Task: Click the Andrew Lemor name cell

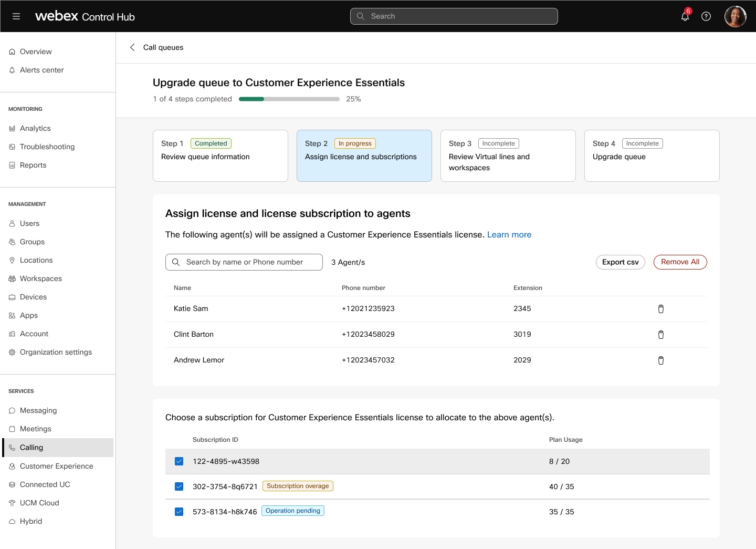Action: 199,360
